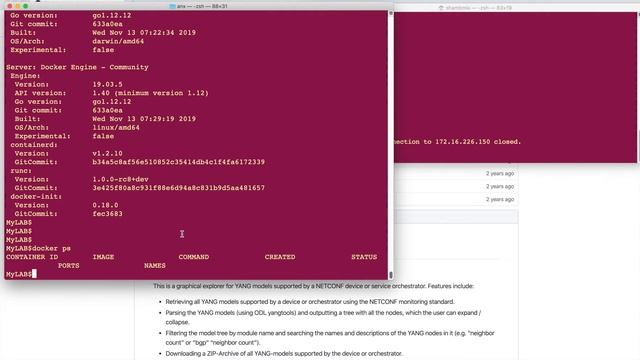Click the "Server: Docker Engine - Community" line
640x360 pixels.
[77, 67]
